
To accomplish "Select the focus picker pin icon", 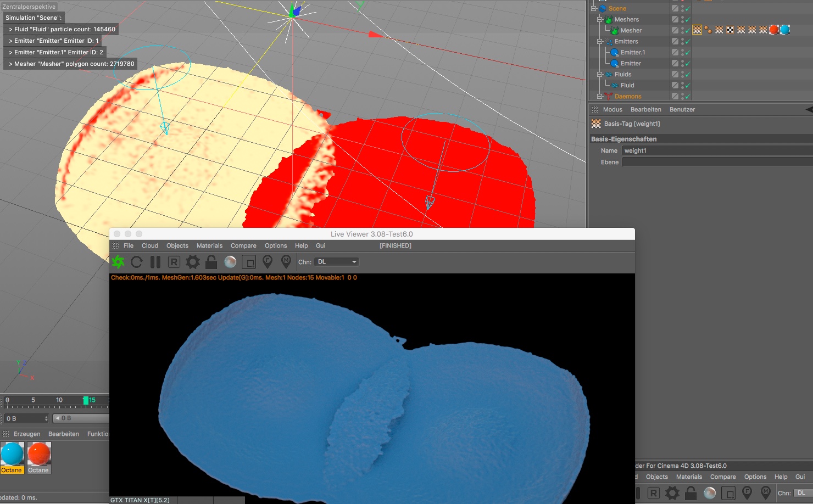I will pyautogui.click(x=268, y=262).
